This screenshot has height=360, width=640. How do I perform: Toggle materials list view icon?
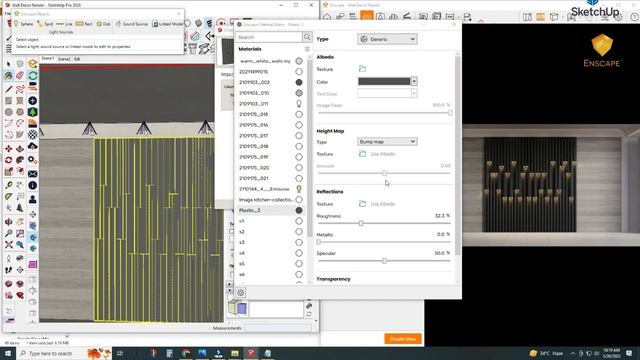tap(307, 49)
